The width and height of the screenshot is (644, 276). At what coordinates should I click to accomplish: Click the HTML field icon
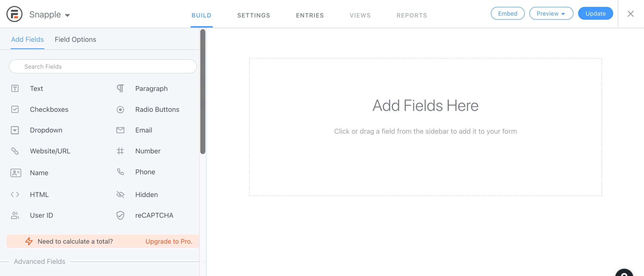tap(15, 194)
